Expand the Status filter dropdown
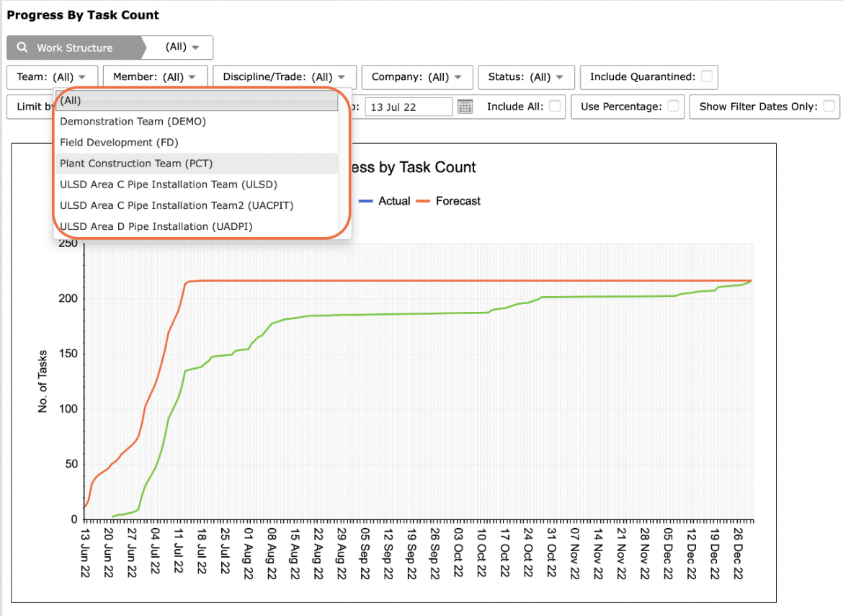This screenshot has height=616, width=843. coord(526,77)
